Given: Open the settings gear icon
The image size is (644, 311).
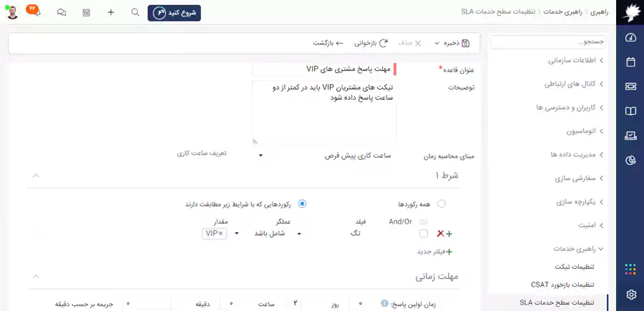Looking at the screenshot, I should (x=630, y=295).
